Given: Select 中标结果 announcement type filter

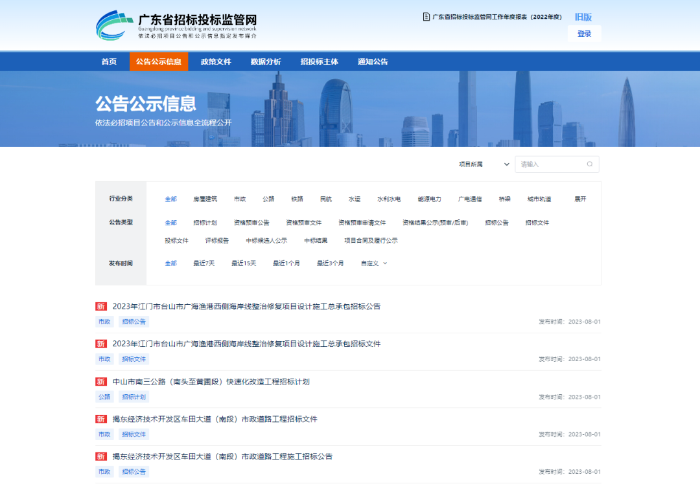Looking at the screenshot, I should (x=316, y=240).
